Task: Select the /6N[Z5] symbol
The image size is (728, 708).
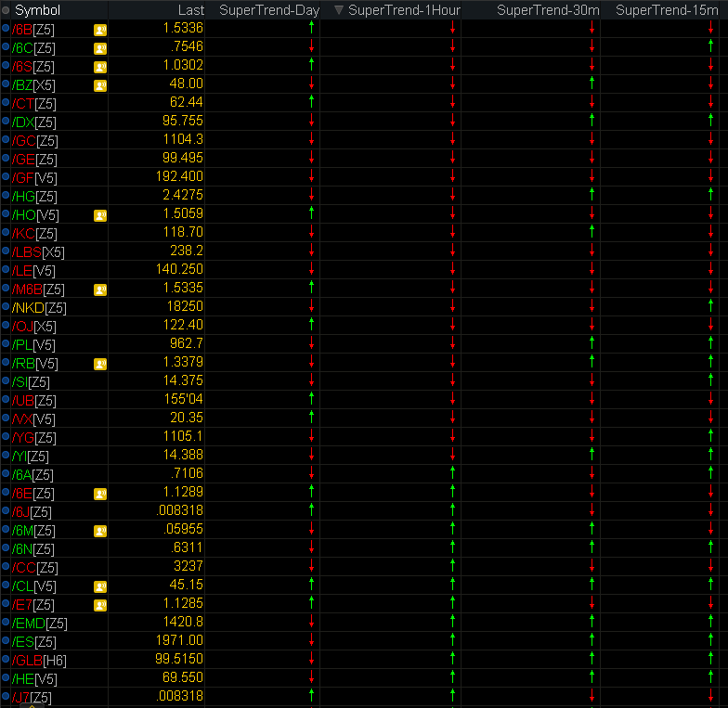Action: pos(33,549)
